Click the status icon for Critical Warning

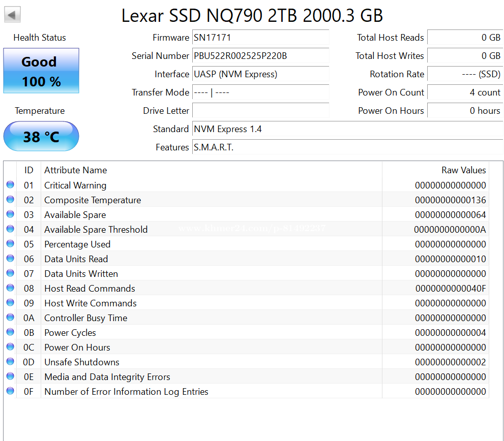(x=10, y=185)
